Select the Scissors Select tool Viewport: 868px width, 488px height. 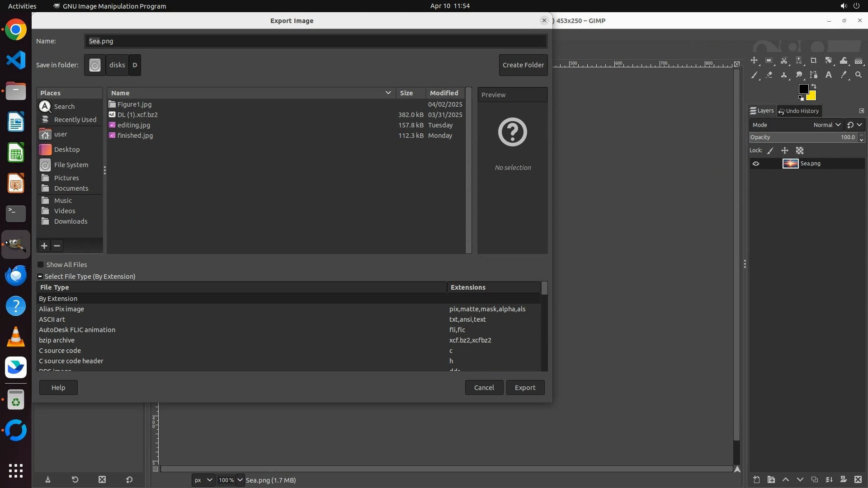pyautogui.click(x=784, y=61)
